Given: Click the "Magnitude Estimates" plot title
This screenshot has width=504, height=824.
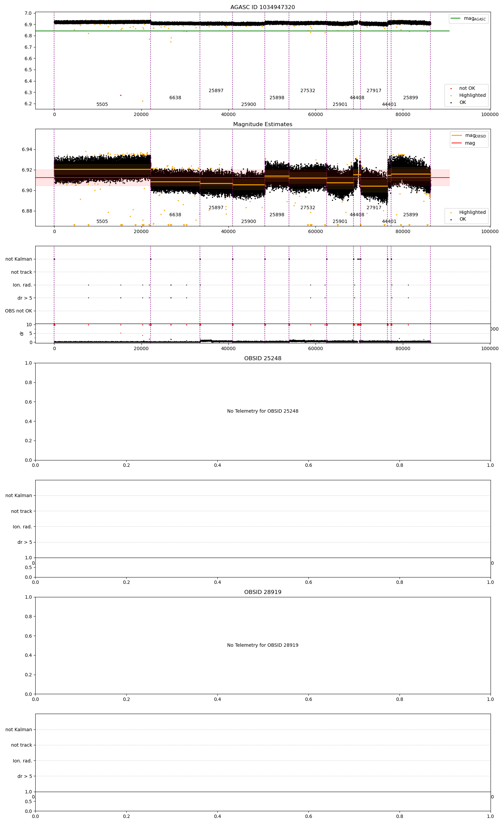Looking at the screenshot, I should click(x=262, y=124).
